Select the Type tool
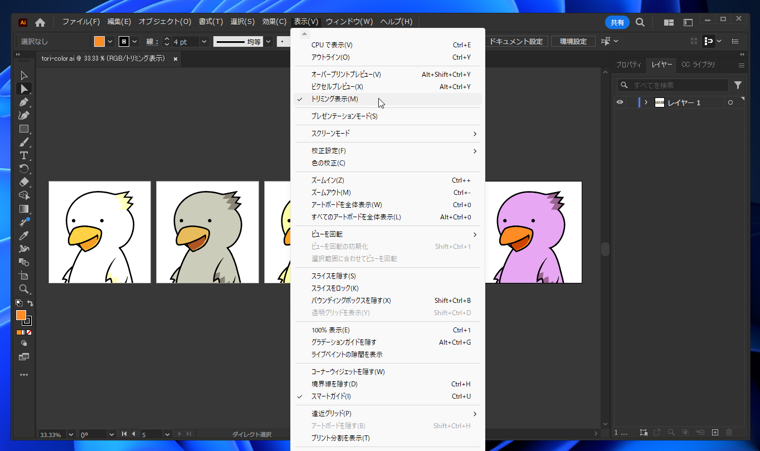The image size is (760, 451). pos(24,156)
